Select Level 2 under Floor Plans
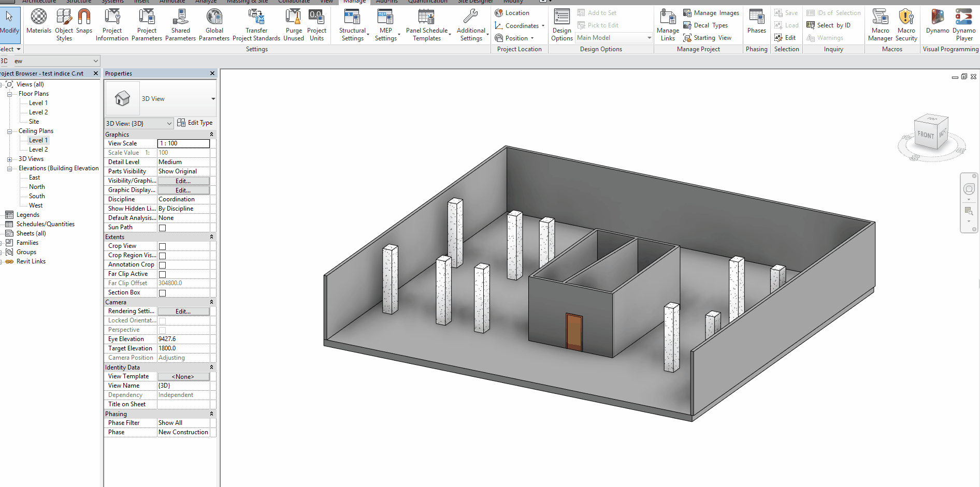The image size is (980, 487). click(x=38, y=112)
